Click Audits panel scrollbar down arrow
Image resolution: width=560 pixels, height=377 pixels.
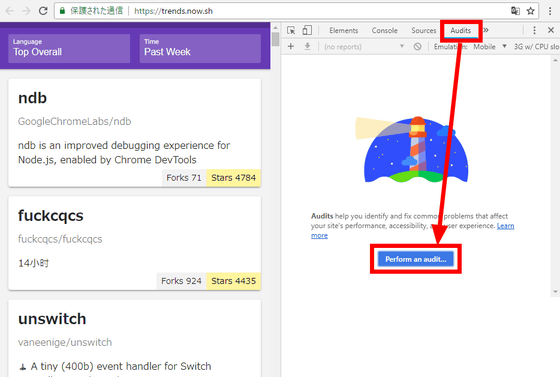[x=555, y=292]
